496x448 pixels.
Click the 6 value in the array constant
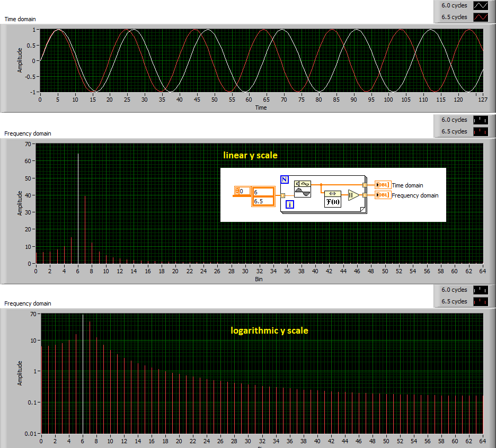[x=256, y=191]
